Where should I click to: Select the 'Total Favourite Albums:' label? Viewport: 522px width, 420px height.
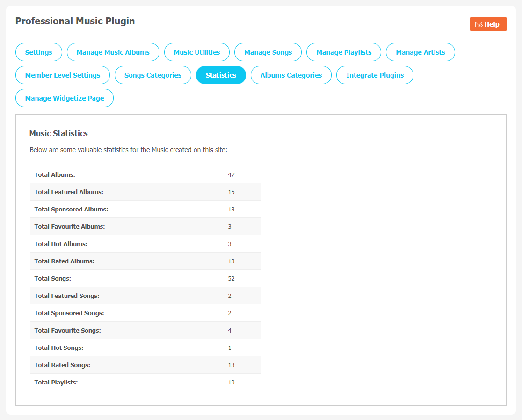click(x=70, y=227)
